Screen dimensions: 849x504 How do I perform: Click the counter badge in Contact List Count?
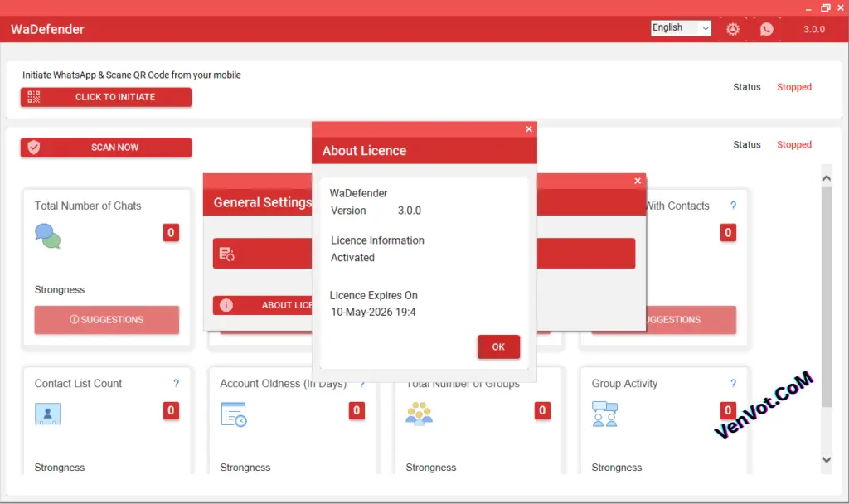coord(171,410)
